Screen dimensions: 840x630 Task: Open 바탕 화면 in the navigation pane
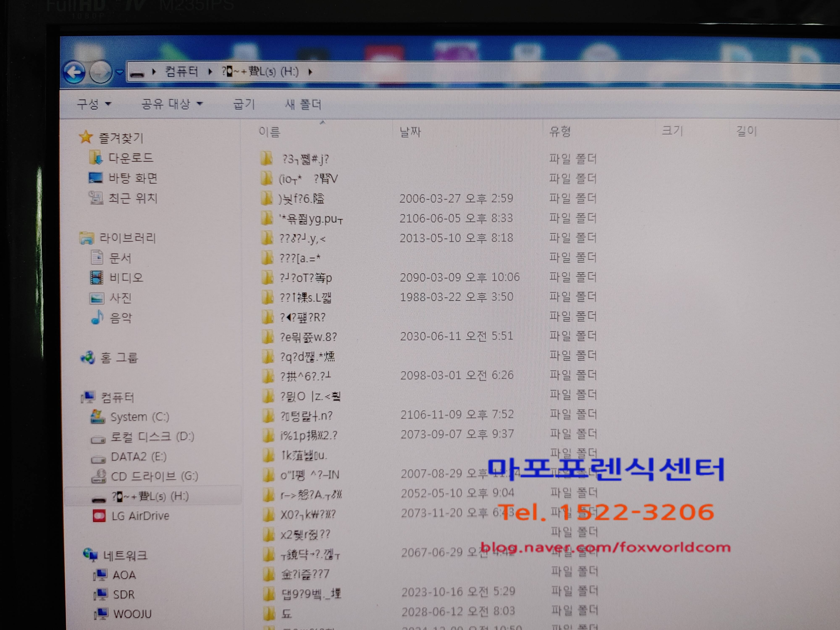point(133,178)
